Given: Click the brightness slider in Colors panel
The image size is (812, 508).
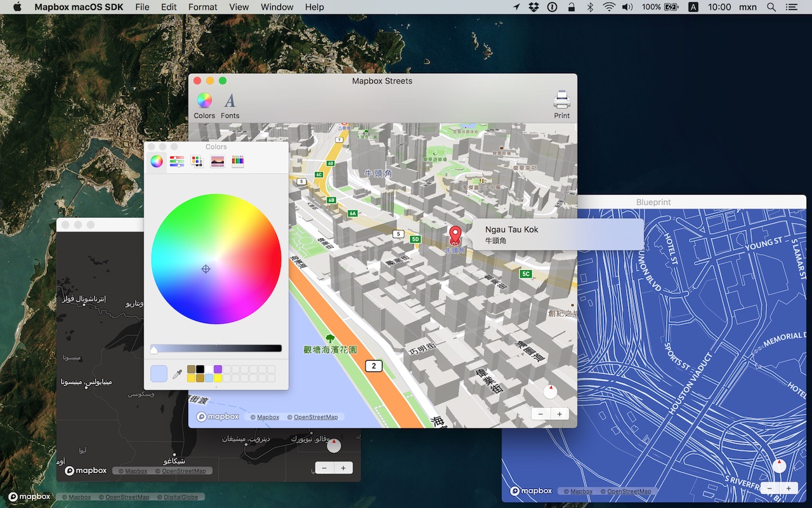Looking at the screenshot, I should 216,348.
